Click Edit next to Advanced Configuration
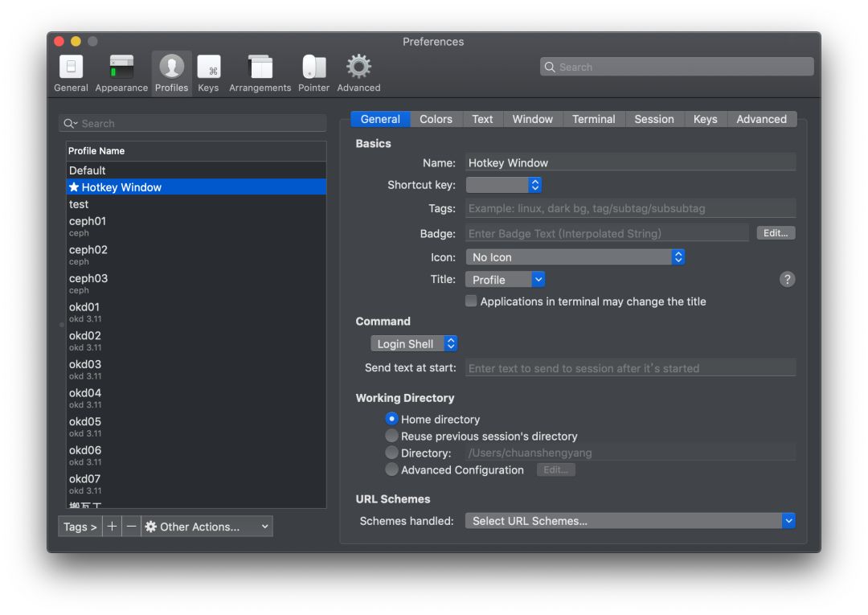The height and width of the screenshot is (615, 868). click(x=556, y=470)
